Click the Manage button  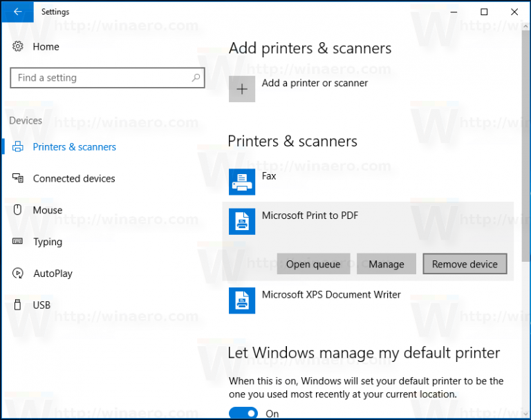[386, 264]
